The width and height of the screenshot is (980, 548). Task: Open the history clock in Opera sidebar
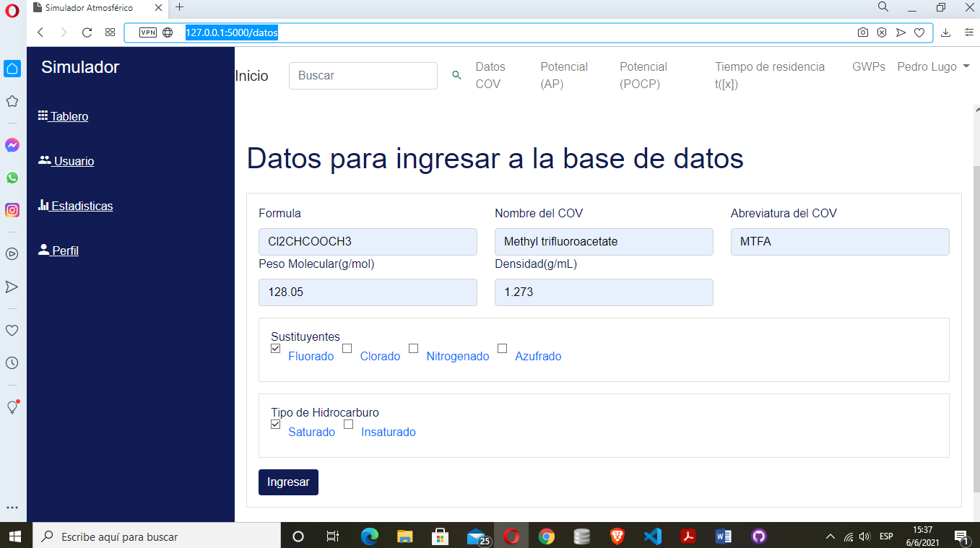[12, 363]
